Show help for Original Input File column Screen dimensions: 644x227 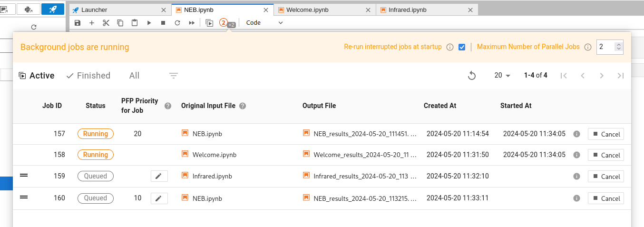tap(243, 106)
